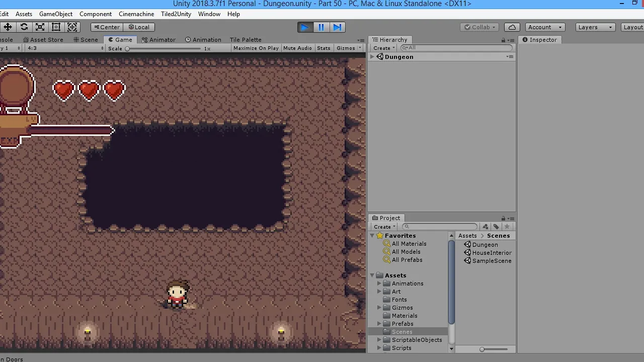Collapse the Assets root folder

click(372, 276)
